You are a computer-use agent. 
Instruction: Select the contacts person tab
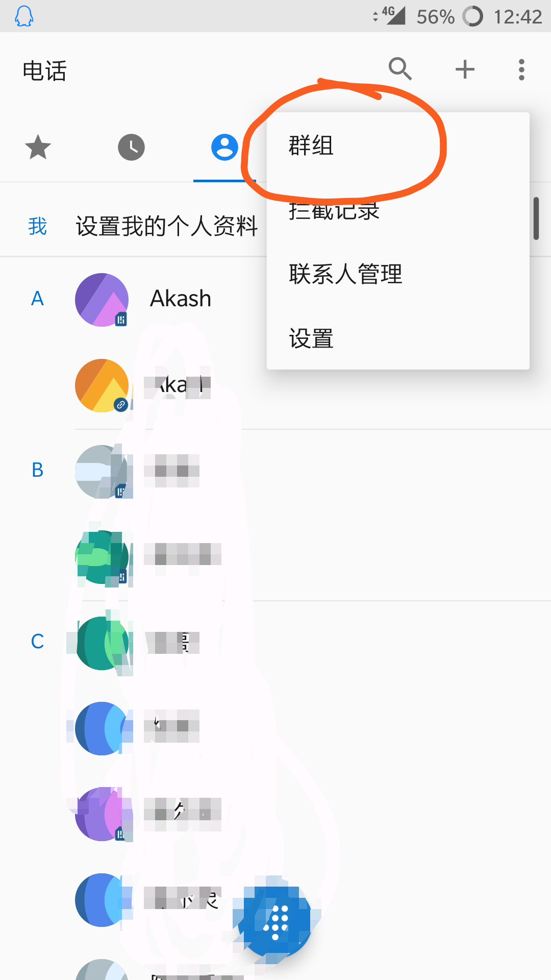click(224, 148)
